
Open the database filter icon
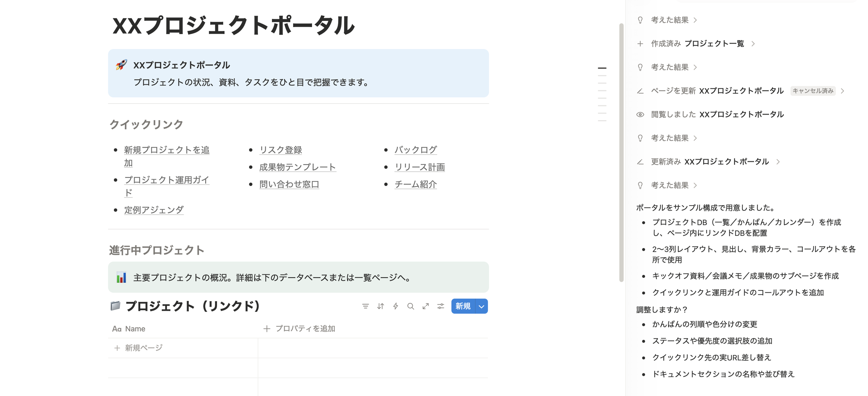click(x=365, y=306)
